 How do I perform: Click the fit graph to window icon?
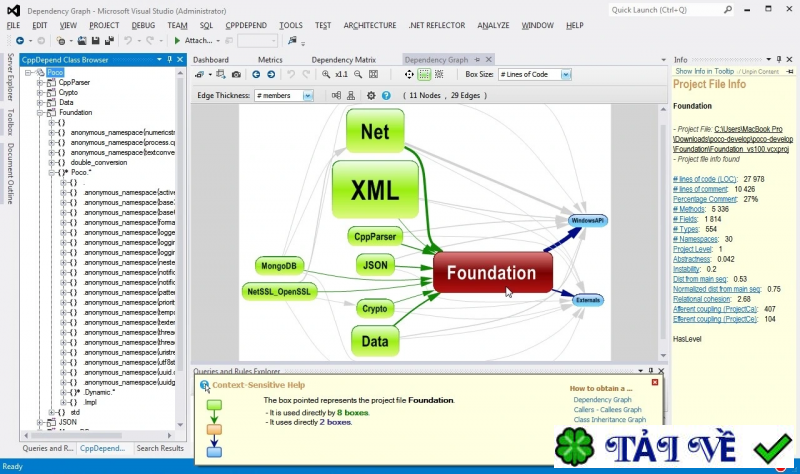(x=373, y=74)
